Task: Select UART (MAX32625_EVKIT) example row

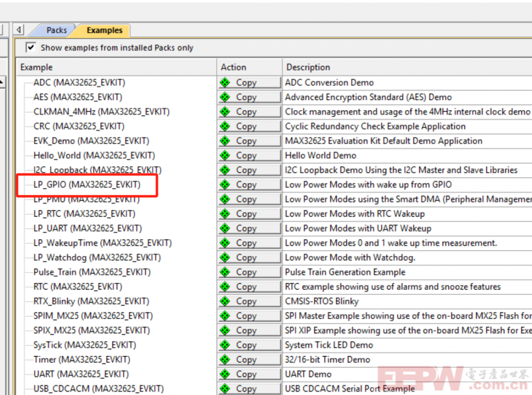Action: [x=81, y=374]
